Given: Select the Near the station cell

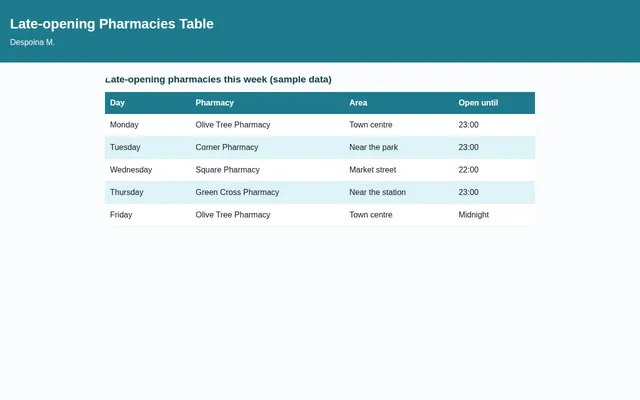Looking at the screenshot, I should [399, 192].
